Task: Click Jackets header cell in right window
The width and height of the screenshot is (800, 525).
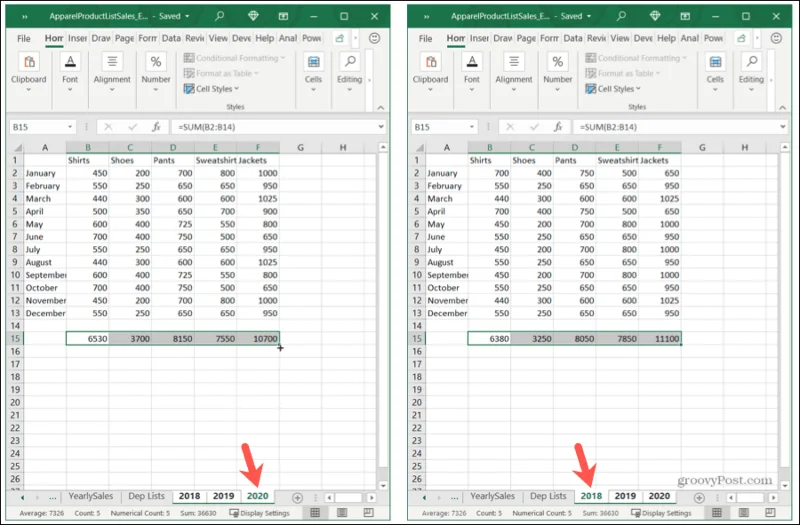Action: coord(660,160)
